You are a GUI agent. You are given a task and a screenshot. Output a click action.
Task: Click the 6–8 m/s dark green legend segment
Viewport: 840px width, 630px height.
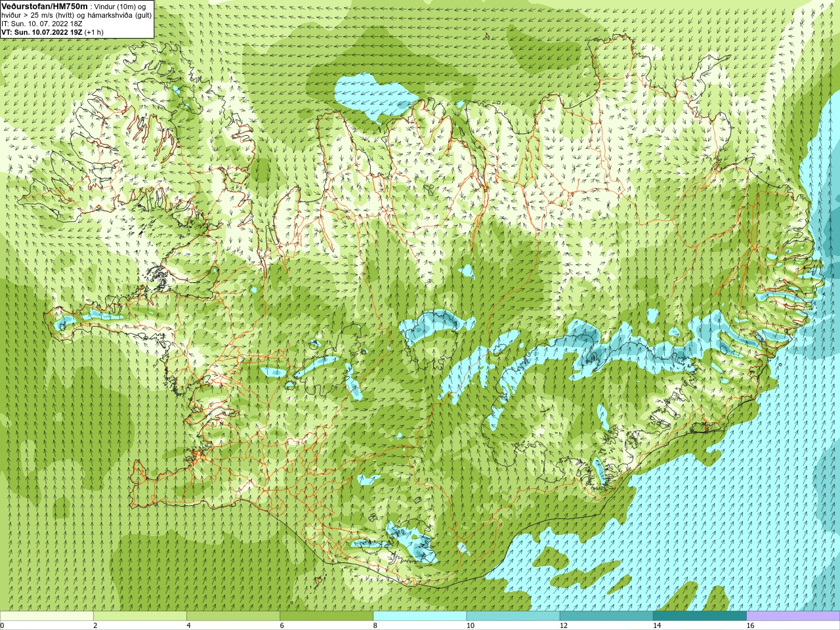(x=327, y=616)
